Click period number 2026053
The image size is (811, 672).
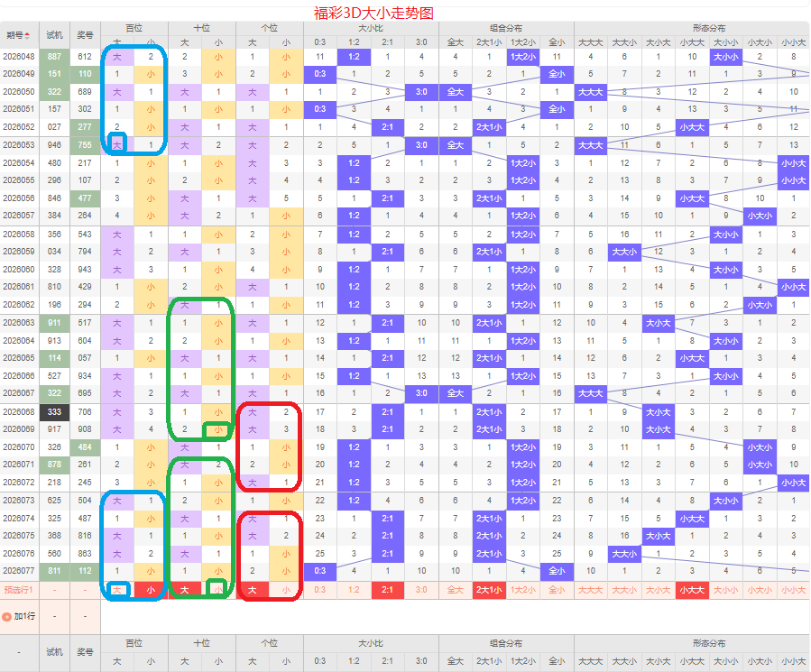pos(19,145)
